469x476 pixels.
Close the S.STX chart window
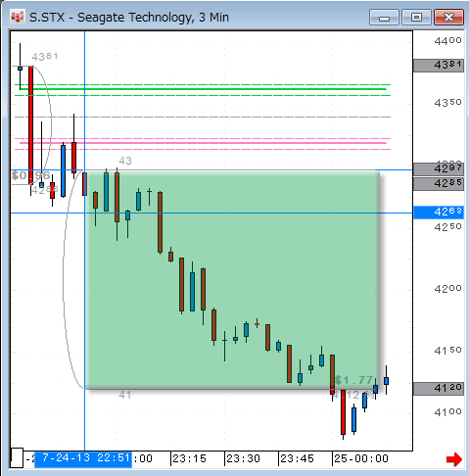pyautogui.click(x=449, y=18)
